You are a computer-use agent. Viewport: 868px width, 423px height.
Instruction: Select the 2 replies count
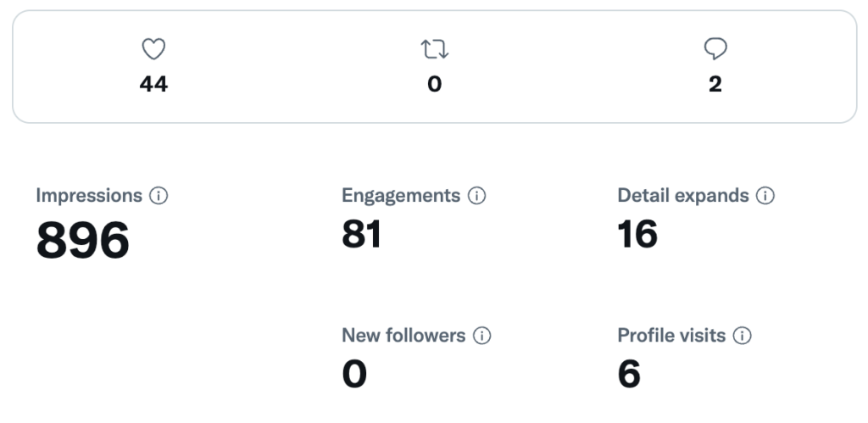tap(715, 84)
